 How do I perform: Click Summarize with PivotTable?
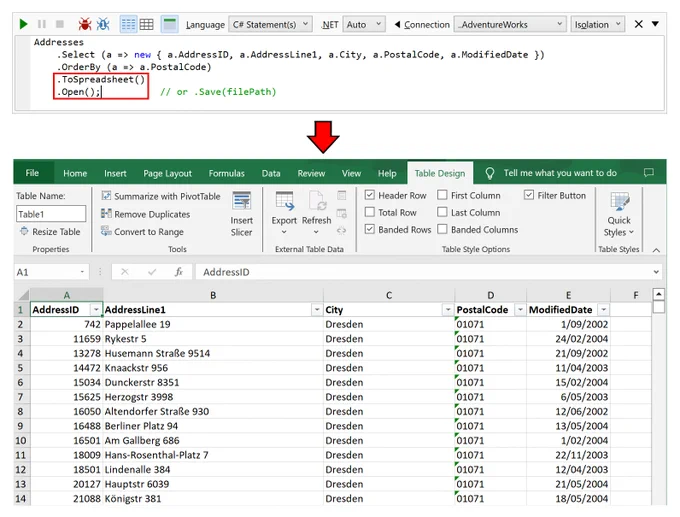161,196
